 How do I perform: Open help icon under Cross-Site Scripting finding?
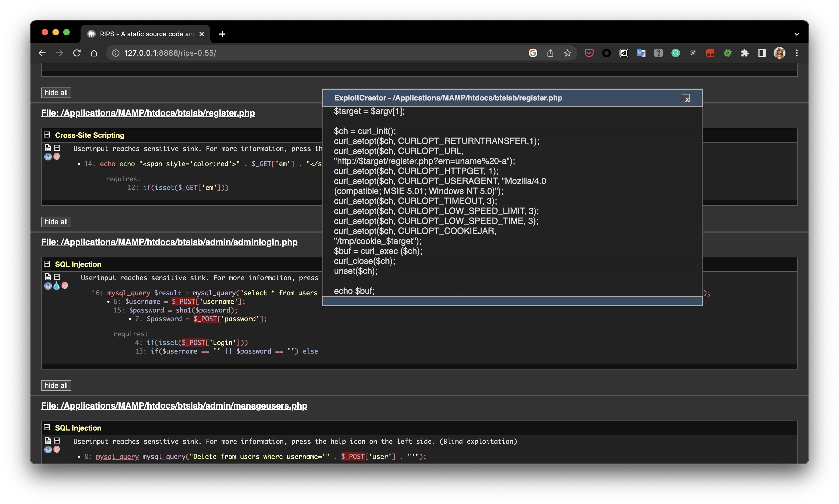pyautogui.click(x=48, y=157)
